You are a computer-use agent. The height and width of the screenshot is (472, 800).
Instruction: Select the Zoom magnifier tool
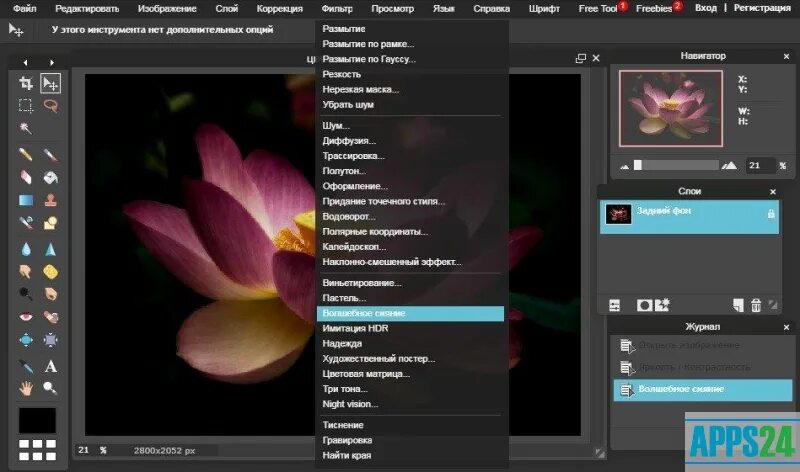coord(51,388)
